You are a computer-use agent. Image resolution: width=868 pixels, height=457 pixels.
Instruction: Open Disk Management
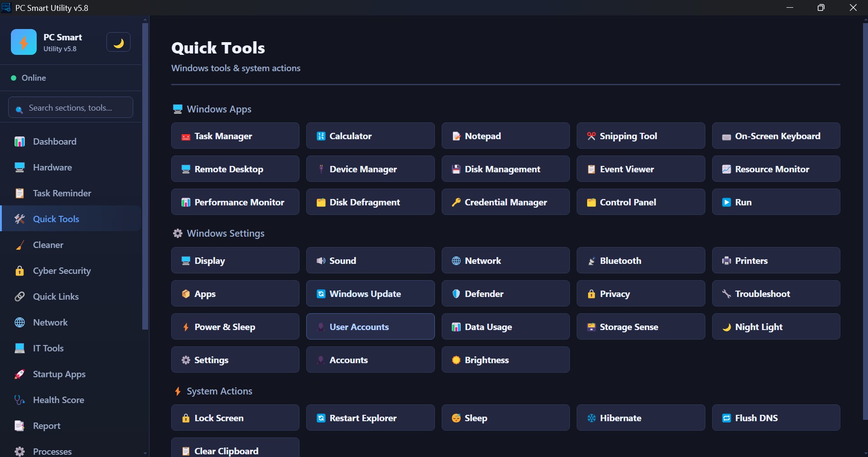pyautogui.click(x=506, y=169)
